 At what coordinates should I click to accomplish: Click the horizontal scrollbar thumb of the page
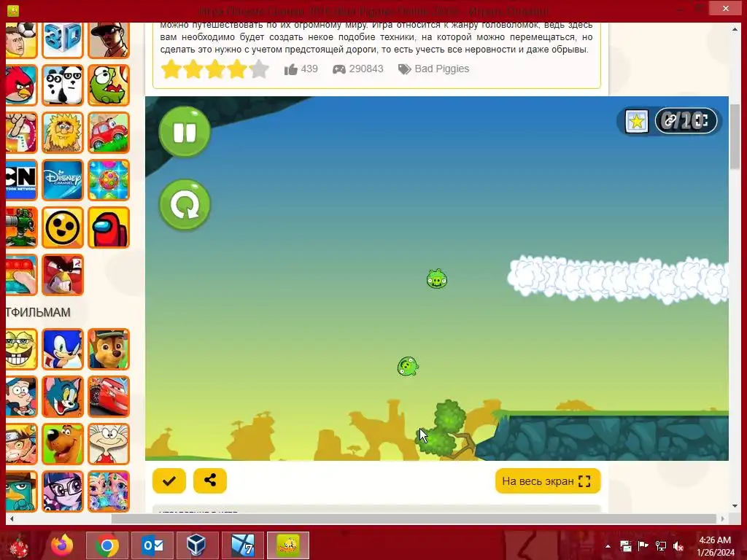point(414,518)
